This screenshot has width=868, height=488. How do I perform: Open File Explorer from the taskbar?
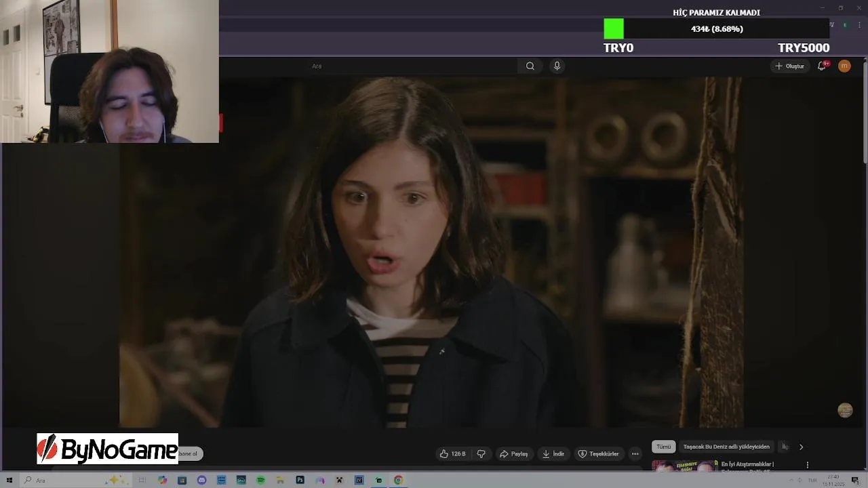pos(280,480)
